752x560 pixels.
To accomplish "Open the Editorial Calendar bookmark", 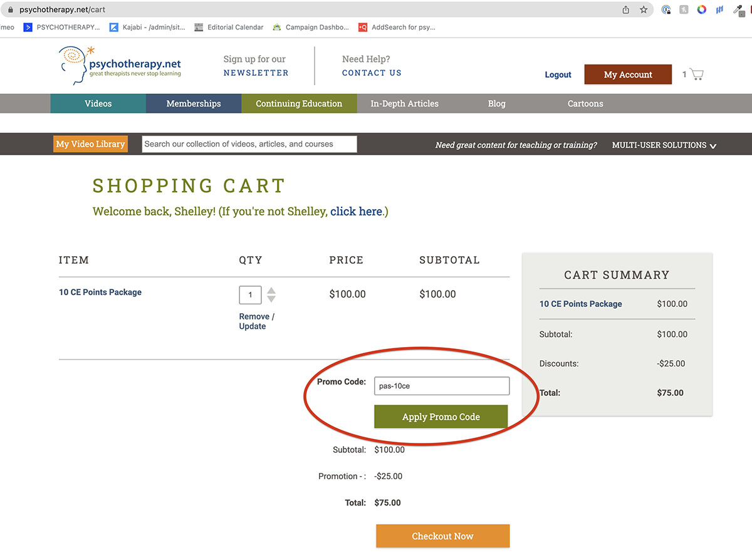I will click(x=229, y=27).
